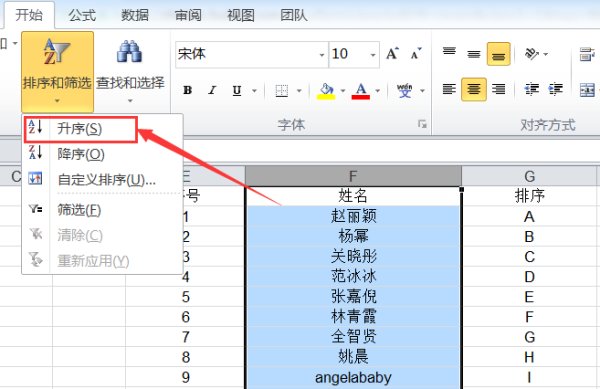Expand the borders dropdown arrow
The width and height of the screenshot is (600, 389).
[x=299, y=91]
